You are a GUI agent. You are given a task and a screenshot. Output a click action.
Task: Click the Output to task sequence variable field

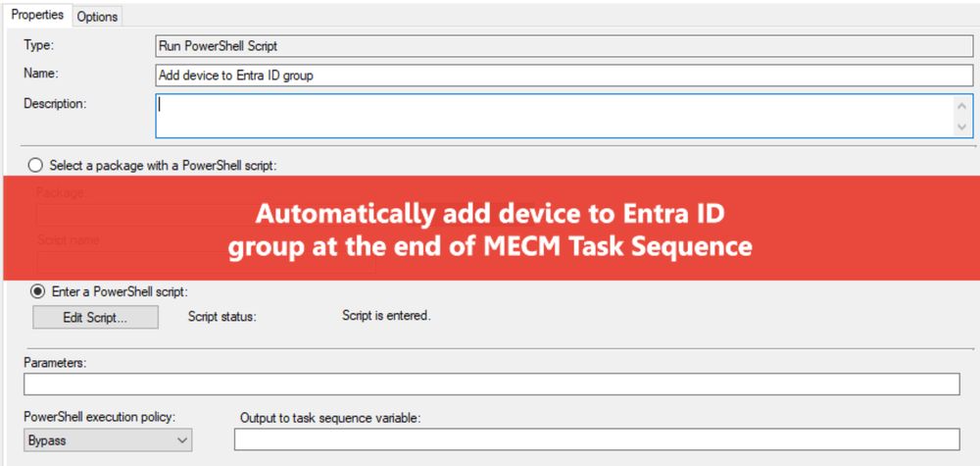click(x=597, y=440)
